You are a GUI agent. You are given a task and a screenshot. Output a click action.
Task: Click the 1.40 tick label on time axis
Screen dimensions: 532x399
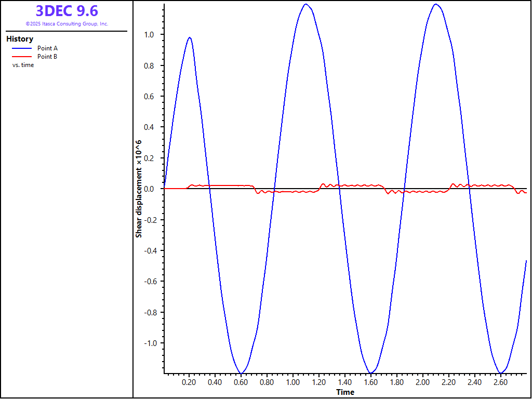tap(344, 382)
